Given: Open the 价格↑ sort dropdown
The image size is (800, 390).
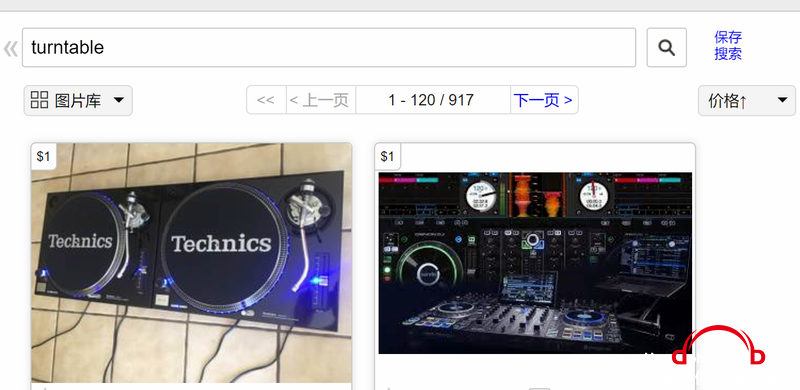Looking at the screenshot, I should tap(746, 101).
